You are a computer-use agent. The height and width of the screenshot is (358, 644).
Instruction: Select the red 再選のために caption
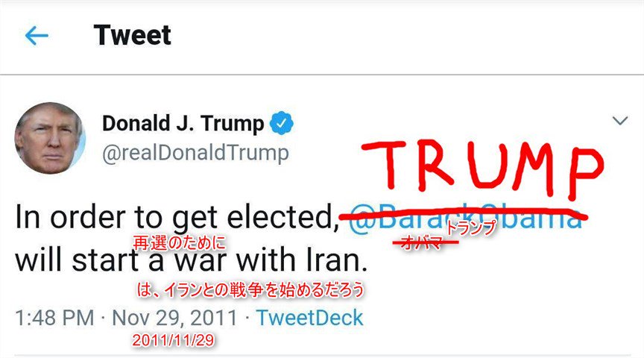(180, 242)
